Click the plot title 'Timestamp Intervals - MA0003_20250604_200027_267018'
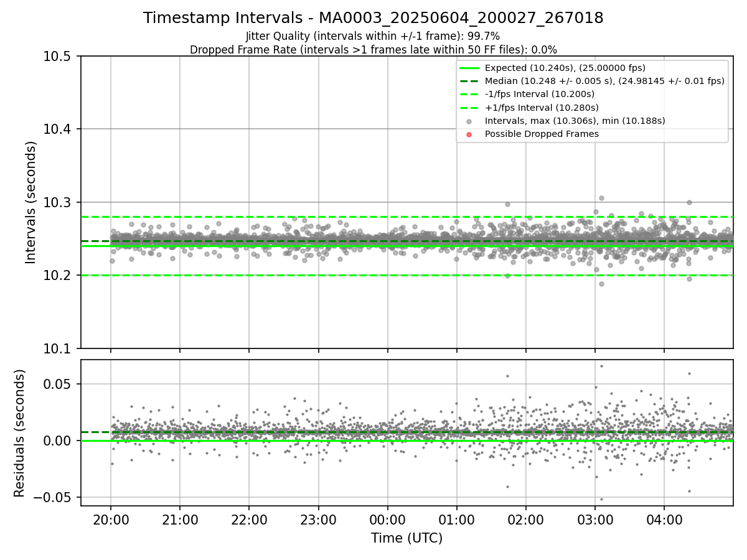Viewport: 747px width, 560px height. point(374,18)
